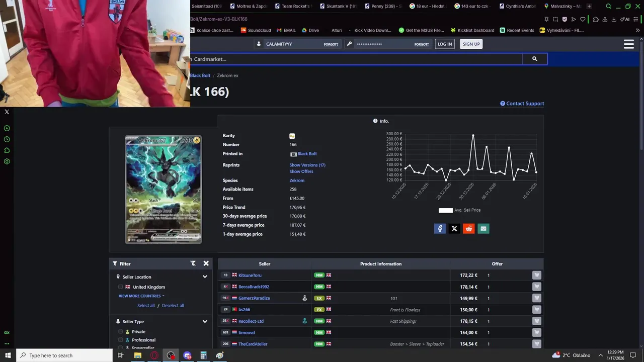The image size is (644, 362).
Task: Click the Info icon above card details
Action: click(375, 121)
